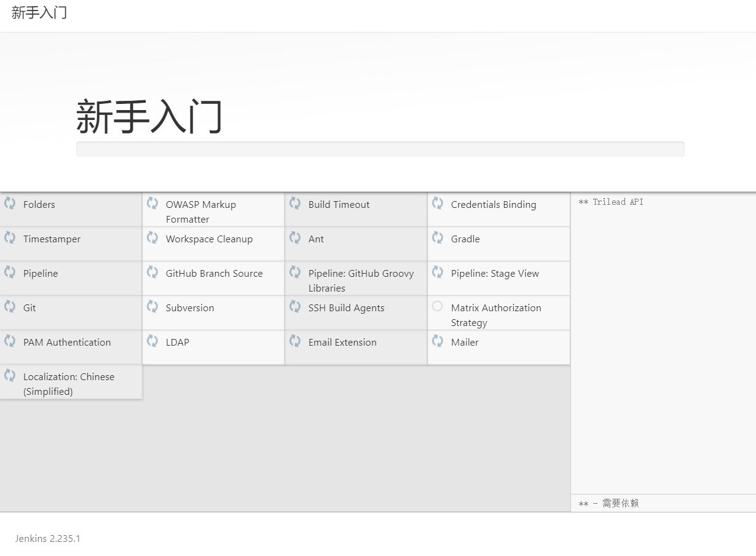This screenshot has width=756, height=556.
Task: Select the PAM Authentication text
Action: click(67, 343)
